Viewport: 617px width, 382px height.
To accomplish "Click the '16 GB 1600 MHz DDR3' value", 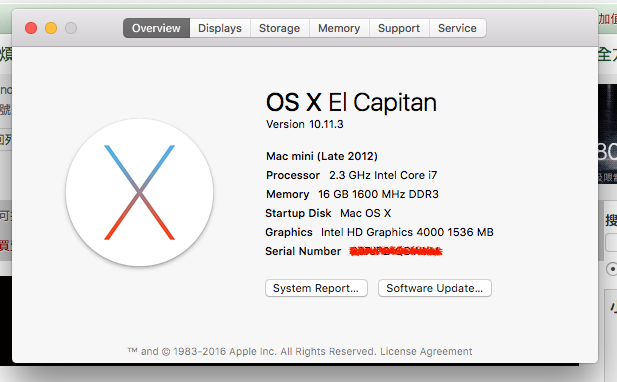I will click(378, 194).
